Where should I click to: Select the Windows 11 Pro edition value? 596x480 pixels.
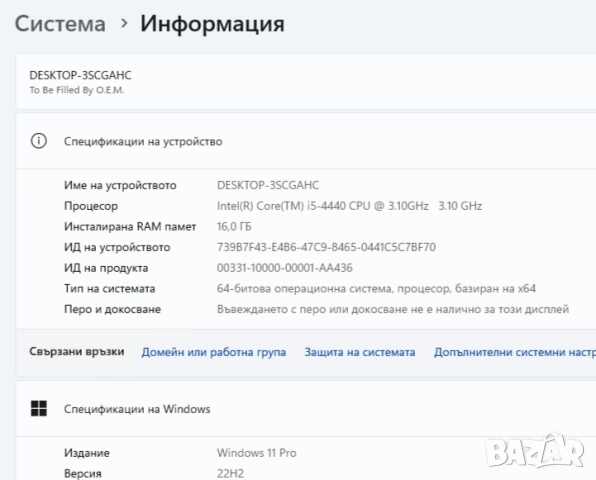coord(257,453)
